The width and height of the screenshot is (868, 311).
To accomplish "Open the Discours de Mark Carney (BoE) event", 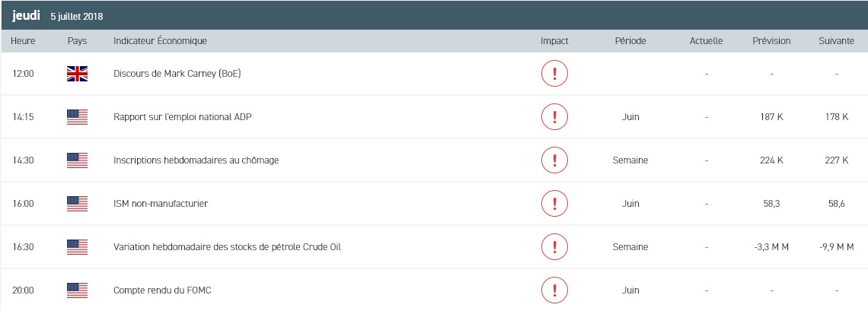I will [177, 74].
